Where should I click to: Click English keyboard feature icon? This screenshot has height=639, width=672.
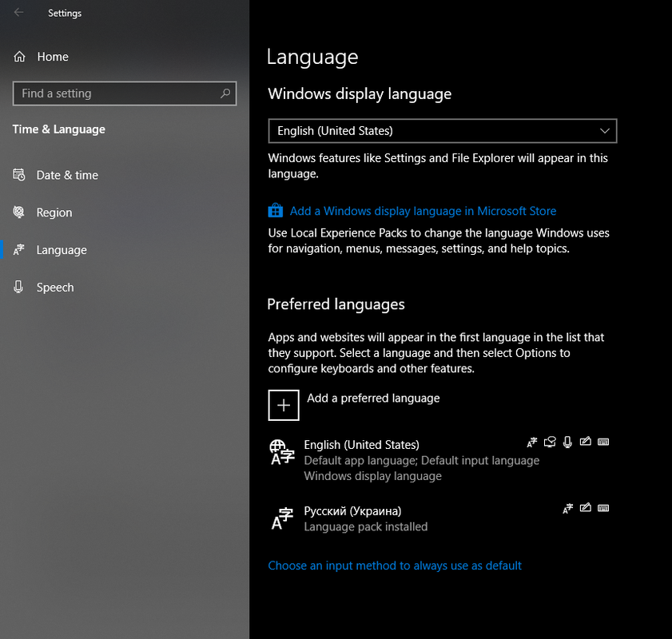tap(603, 442)
